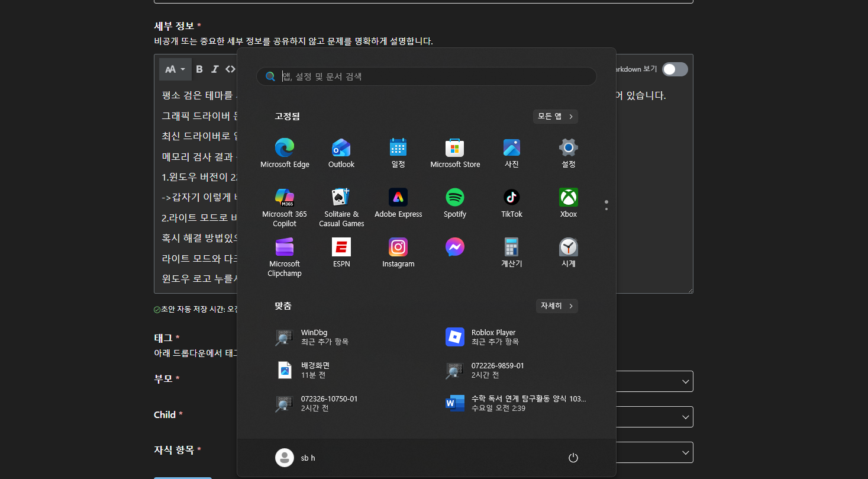Open the sb h user account
Screen dimensions: 868x479
tap(296, 458)
